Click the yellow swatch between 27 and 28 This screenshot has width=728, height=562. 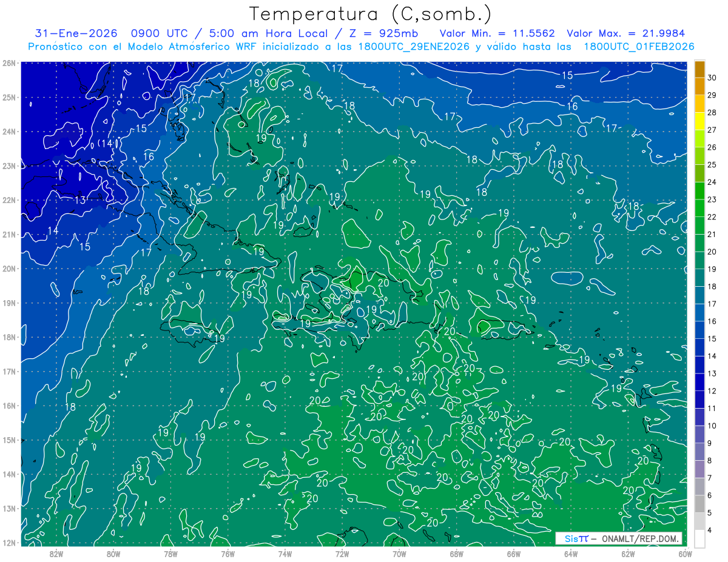[699, 121]
